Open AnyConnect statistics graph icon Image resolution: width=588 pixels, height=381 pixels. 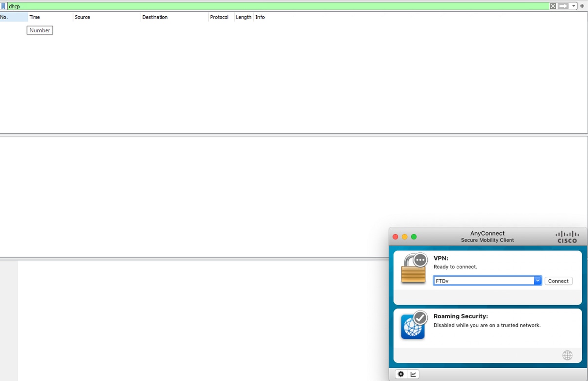[x=413, y=374]
